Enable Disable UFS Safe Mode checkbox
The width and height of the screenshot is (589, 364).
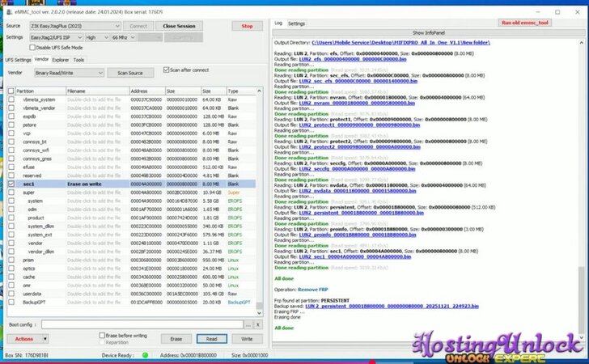(x=33, y=48)
